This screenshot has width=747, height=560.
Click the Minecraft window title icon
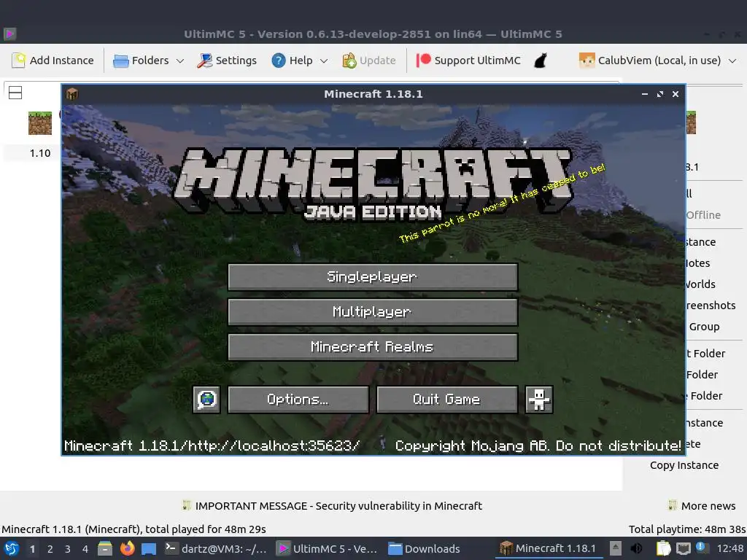72,94
